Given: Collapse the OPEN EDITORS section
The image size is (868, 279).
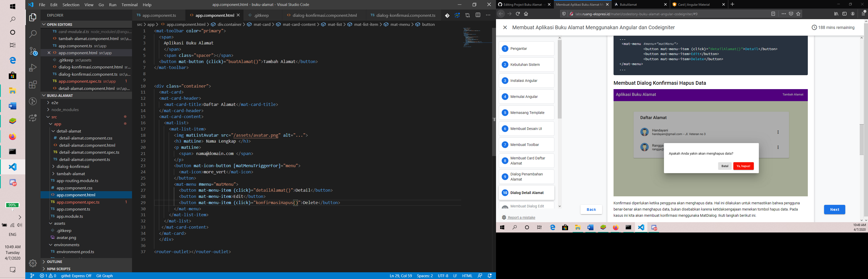Looking at the screenshot, I should [x=87, y=24].
